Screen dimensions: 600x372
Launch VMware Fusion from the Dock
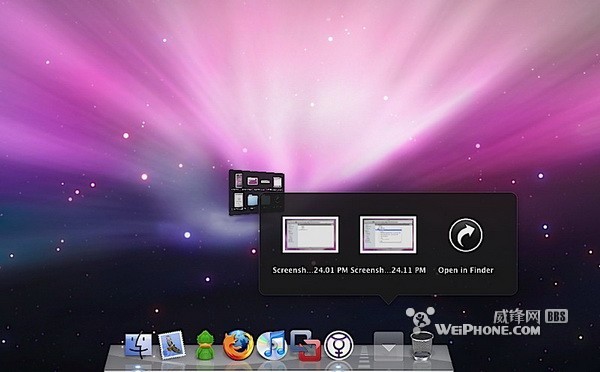pyautogui.click(x=305, y=346)
